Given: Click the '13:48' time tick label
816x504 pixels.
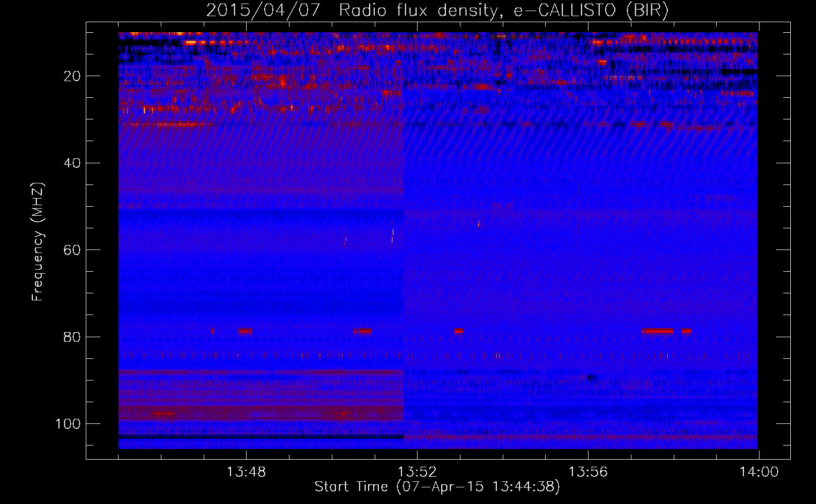Looking at the screenshot, I should 246,472.
